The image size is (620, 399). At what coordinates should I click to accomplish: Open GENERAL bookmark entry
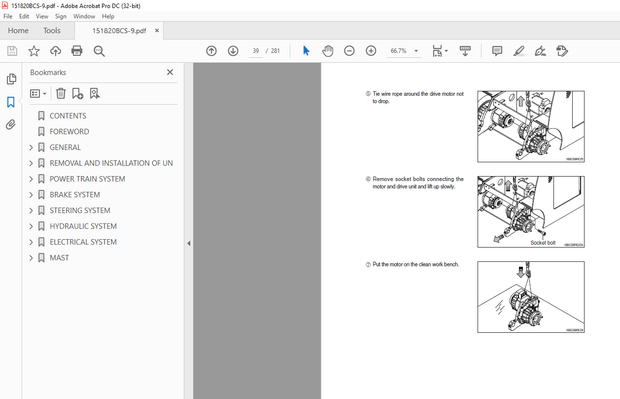[x=65, y=147]
